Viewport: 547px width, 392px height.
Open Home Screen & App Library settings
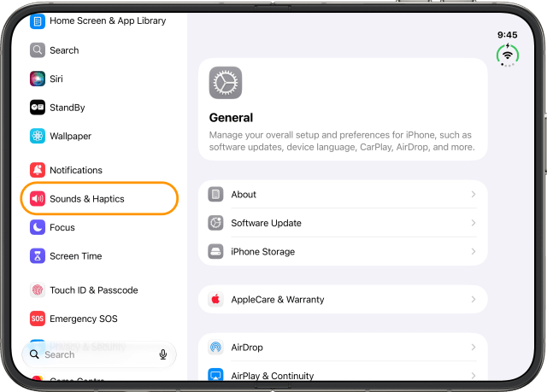tap(108, 20)
